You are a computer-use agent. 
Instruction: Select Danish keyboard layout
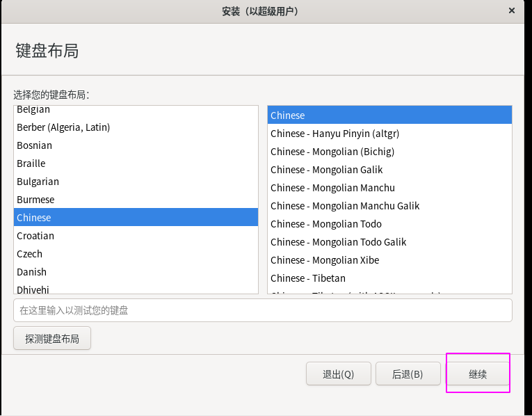(x=136, y=272)
